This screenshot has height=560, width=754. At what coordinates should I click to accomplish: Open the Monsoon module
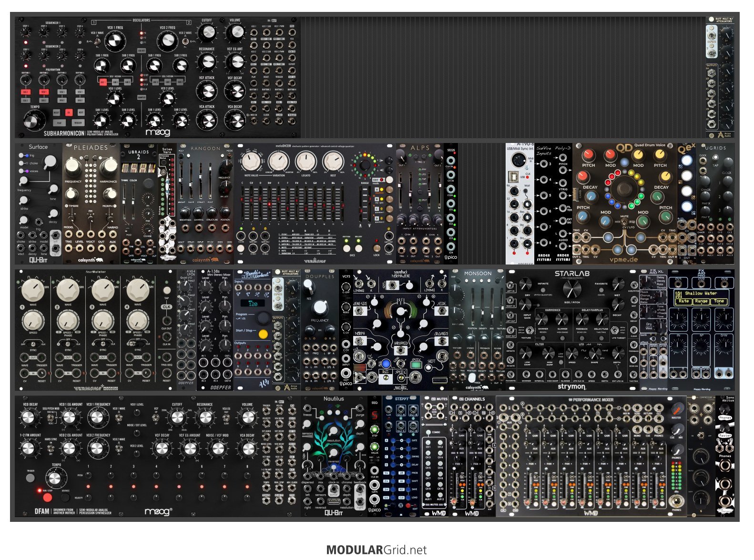coord(477,330)
